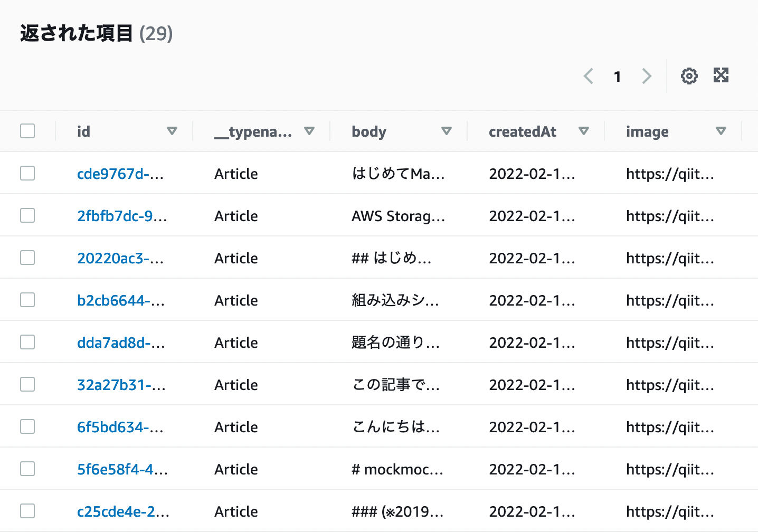Open item link 20220ac3

pos(120,258)
